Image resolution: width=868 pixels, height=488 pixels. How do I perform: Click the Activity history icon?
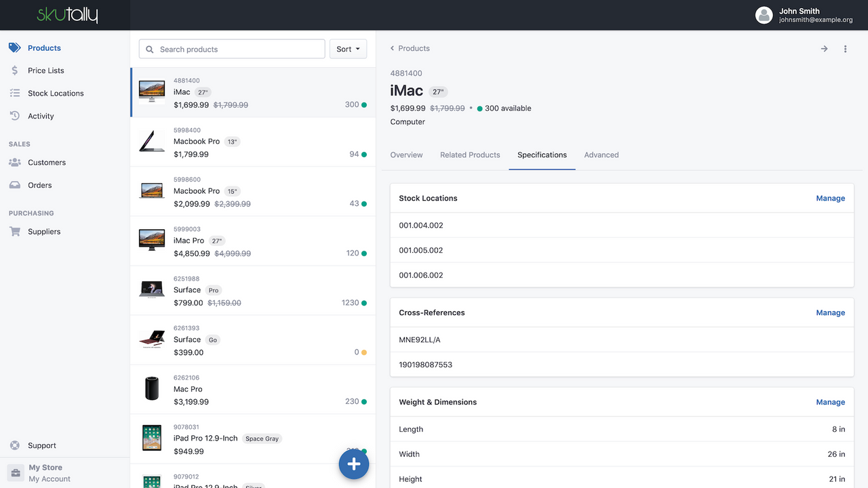[15, 116]
